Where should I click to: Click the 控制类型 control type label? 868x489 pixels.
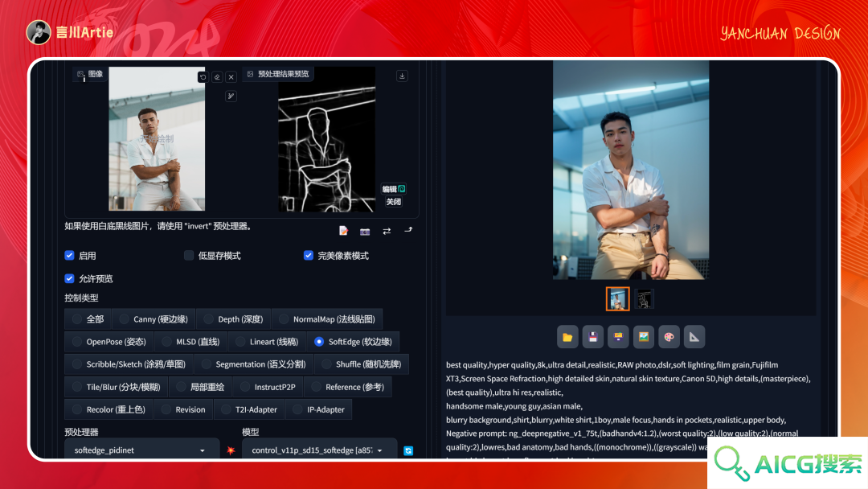(x=81, y=298)
